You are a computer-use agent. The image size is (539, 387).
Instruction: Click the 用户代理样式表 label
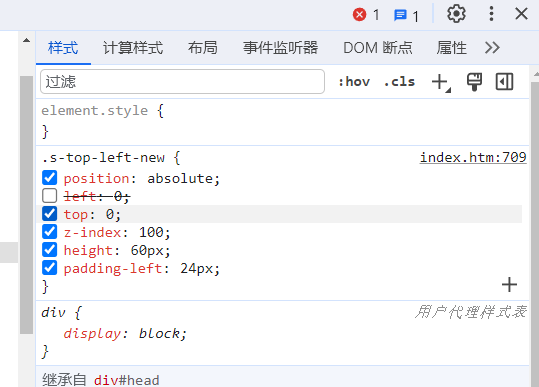[471, 312]
